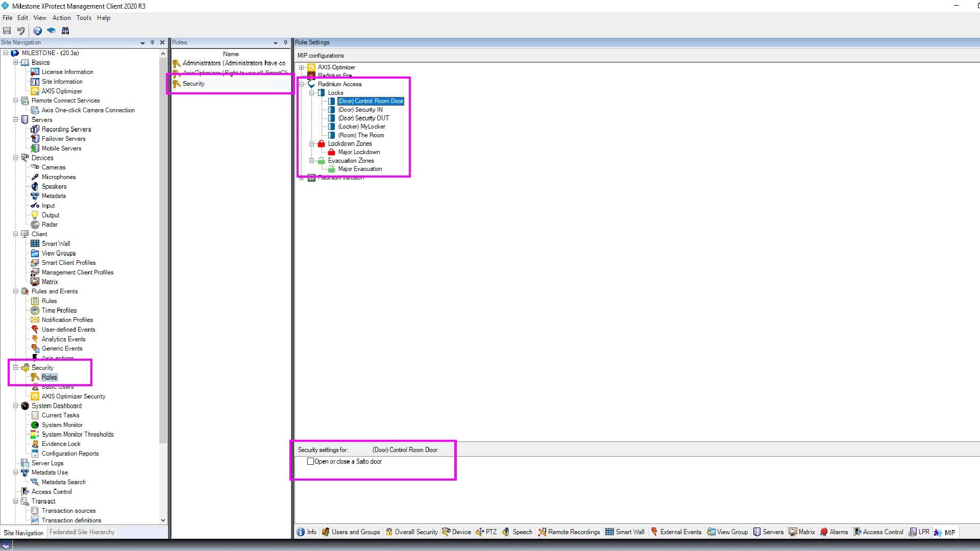Select Roles in Site Navigation
980x551 pixels.
49,378
